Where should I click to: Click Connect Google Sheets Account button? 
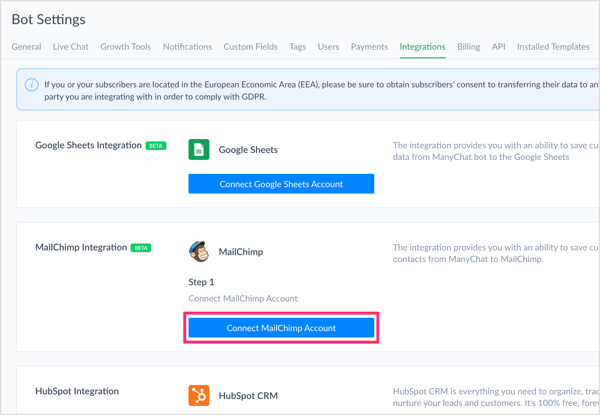(x=281, y=184)
